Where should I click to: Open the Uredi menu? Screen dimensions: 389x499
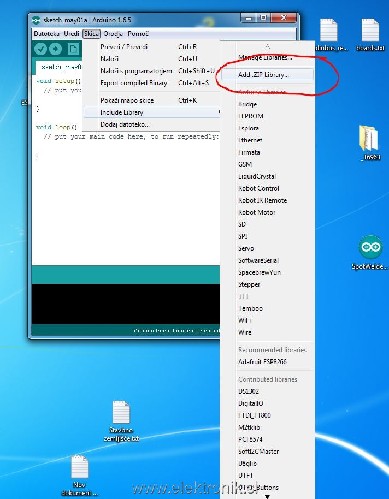tap(71, 34)
